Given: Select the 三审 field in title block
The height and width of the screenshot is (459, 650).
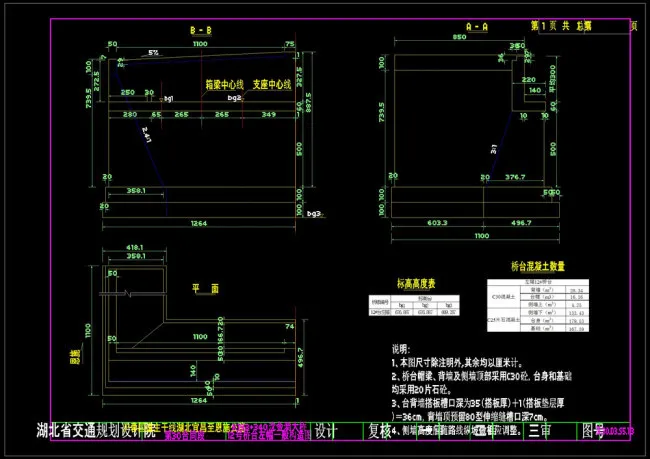Looking at the screenshot, I should [x=539, y=431].
